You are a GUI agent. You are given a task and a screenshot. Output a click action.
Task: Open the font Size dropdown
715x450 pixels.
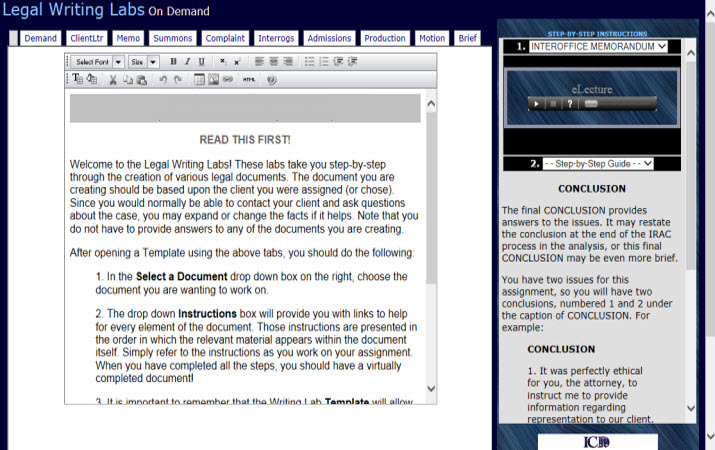pyautogui.click(x=143, y=62)
